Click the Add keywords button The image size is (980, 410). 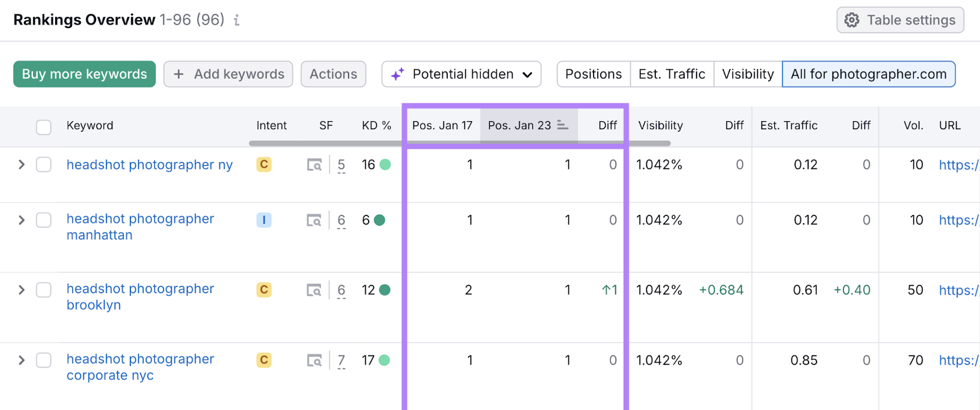(x=228, y=74)
